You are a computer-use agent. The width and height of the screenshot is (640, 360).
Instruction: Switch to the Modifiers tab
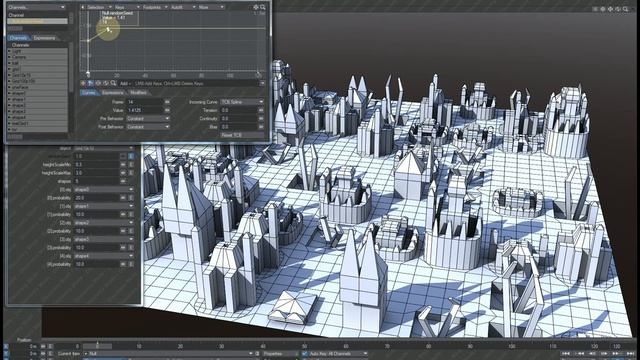[x=138, y=93]
